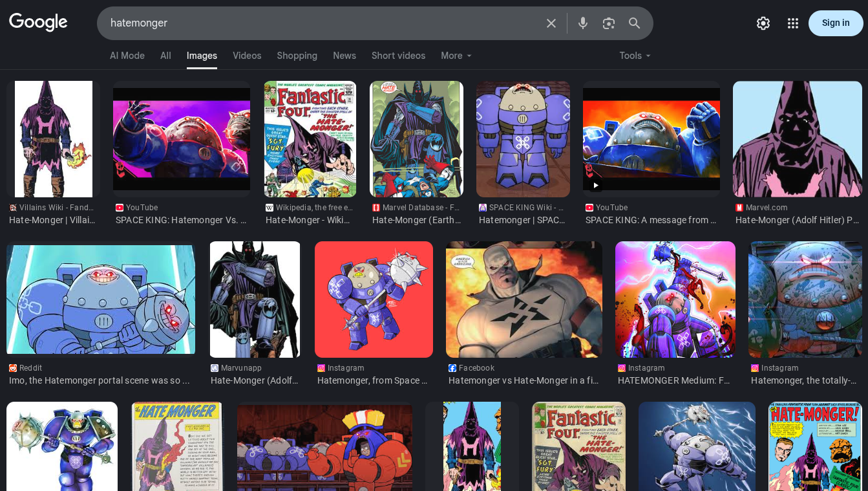Open 'Hatemonger vs Hate-Monger in a fi...' title
This screenshot has height=491, width=868.
tap(524, 380)
